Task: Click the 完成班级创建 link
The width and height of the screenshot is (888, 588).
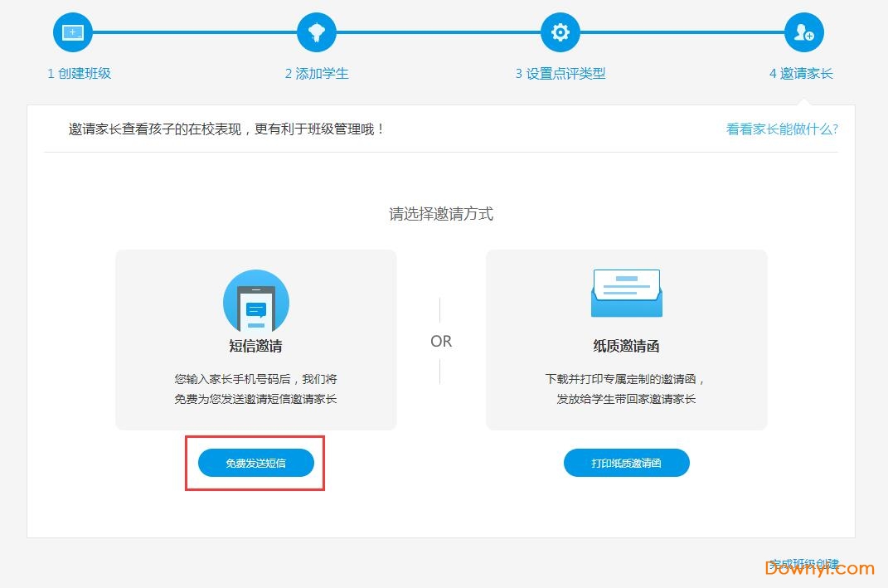Action: pos(803,564)
